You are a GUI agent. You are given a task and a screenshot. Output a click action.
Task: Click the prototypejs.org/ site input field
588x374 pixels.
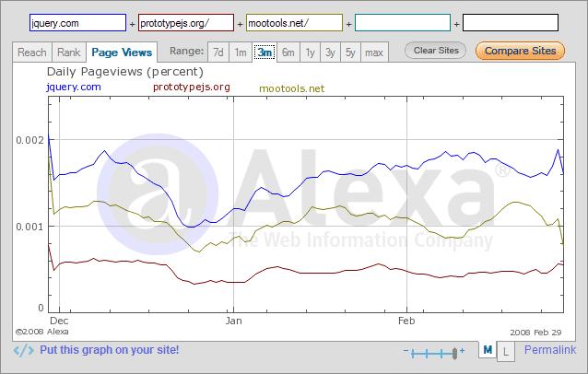coord(186,23)
